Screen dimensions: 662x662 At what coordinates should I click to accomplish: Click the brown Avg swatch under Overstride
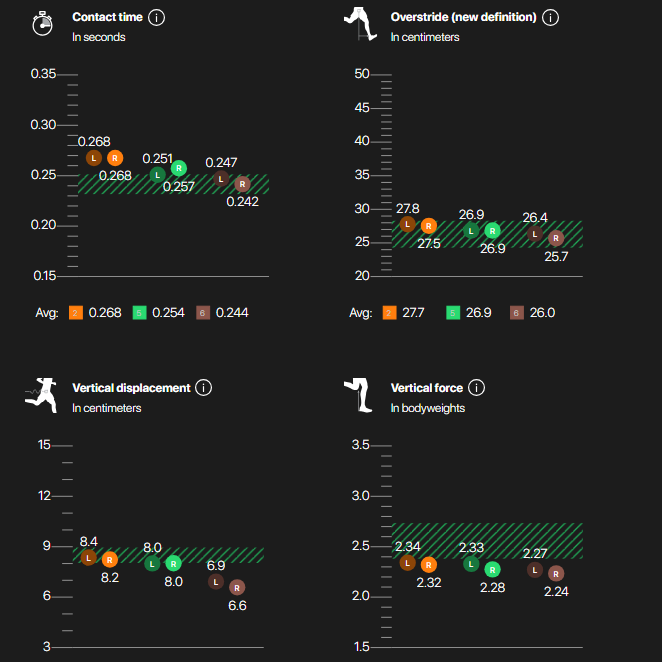pos(517,313)
